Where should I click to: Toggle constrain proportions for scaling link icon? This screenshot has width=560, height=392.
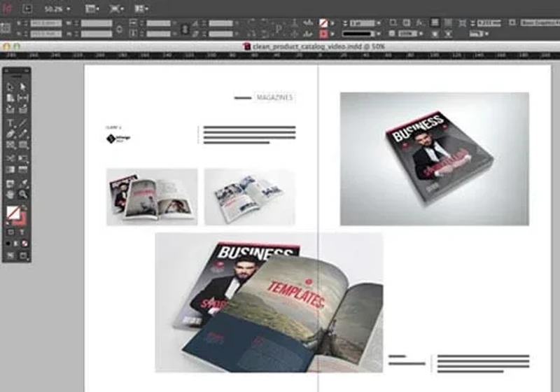coord(185,29)
